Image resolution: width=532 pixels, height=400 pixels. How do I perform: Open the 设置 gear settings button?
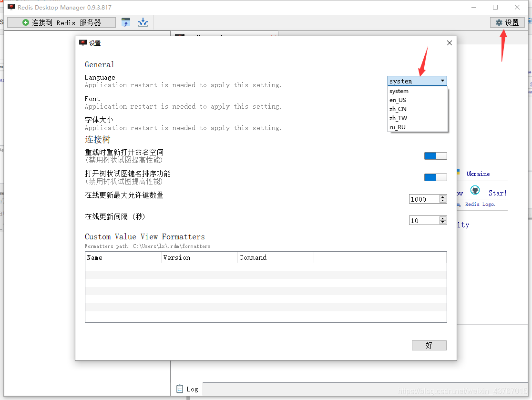click(507, 22)
